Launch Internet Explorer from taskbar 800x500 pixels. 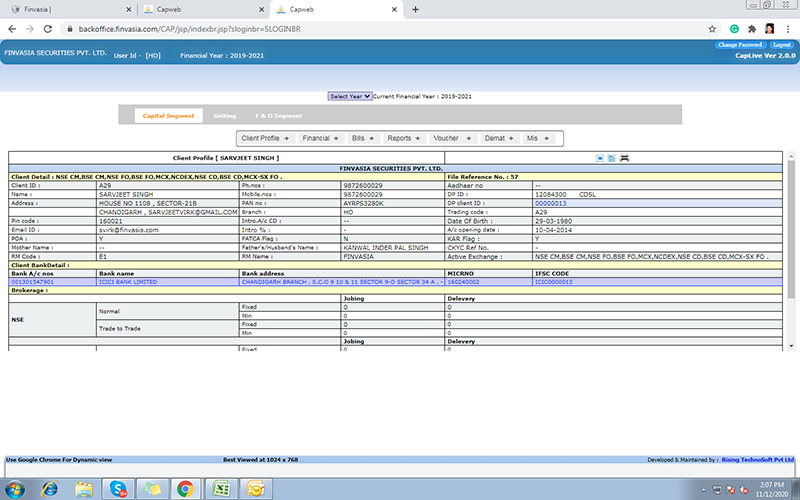tap(49, 489)
